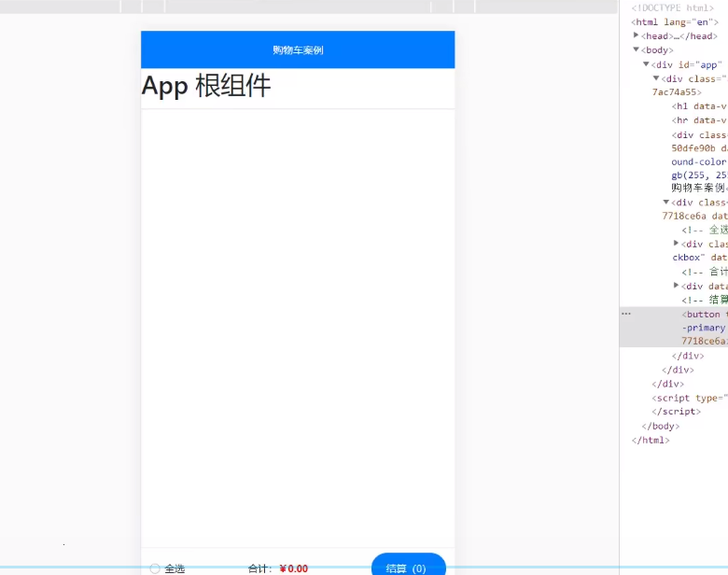Click the 结算 (0) checkout button

click(x=409, y=566)
